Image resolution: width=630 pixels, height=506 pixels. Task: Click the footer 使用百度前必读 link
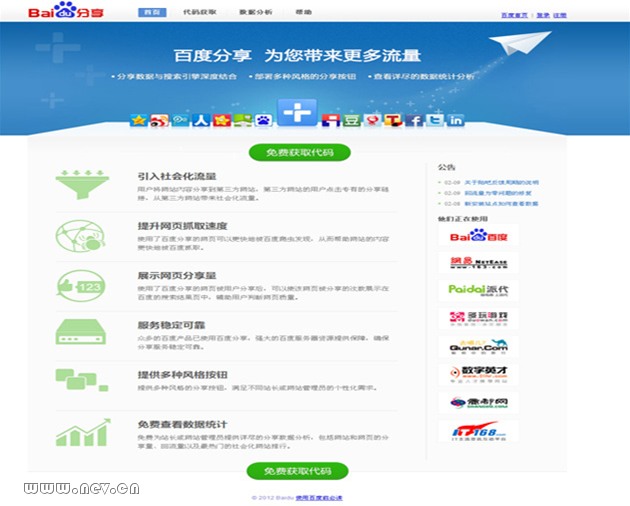coord(319,498)
